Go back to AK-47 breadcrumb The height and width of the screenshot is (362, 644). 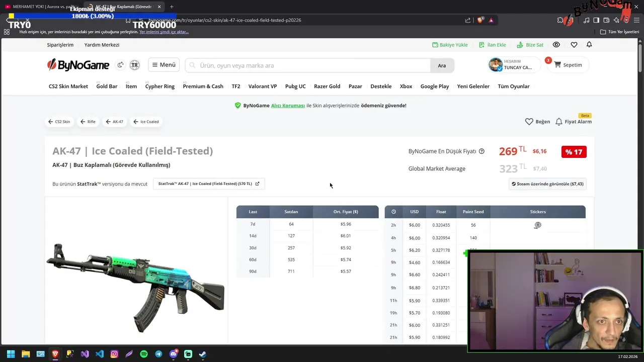[x=115, y=122]
